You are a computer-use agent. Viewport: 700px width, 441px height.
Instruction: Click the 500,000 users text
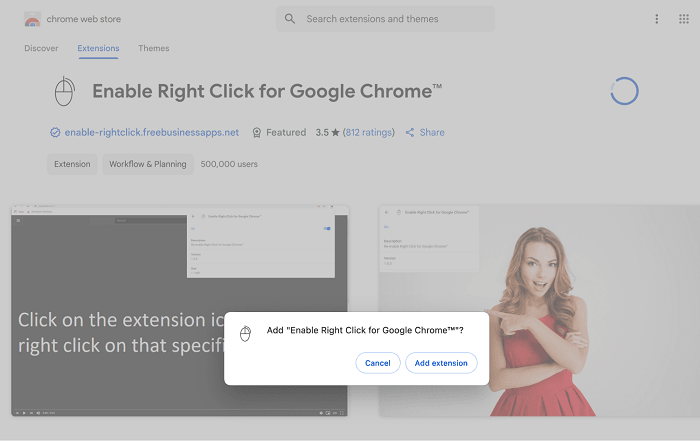(229, 164)
